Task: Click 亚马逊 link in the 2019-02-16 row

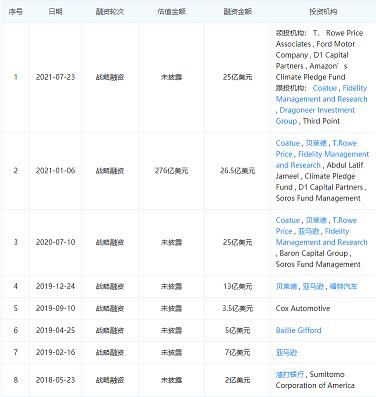Action: pyautogui.click(x=286, y=352)
